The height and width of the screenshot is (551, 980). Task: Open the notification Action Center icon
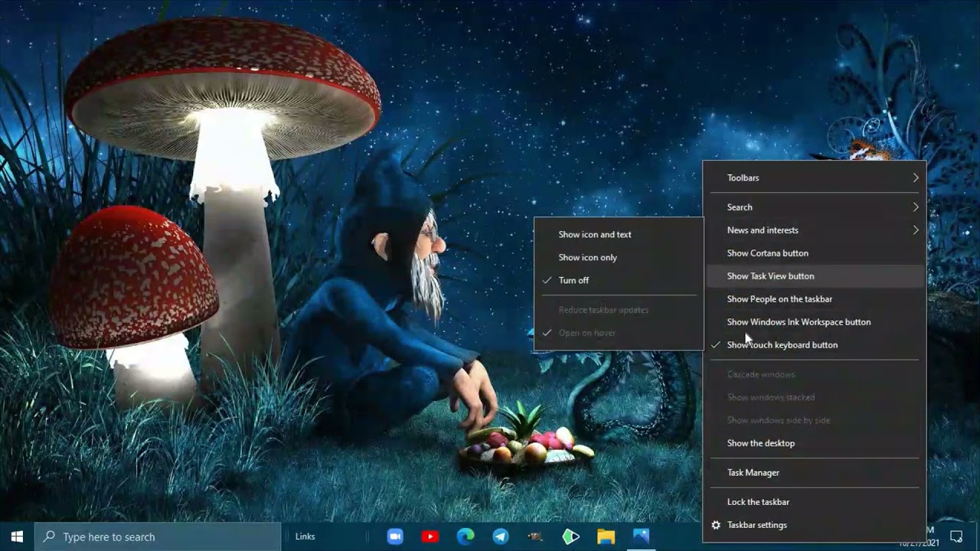pyautogui.click(x=956, y=536)
